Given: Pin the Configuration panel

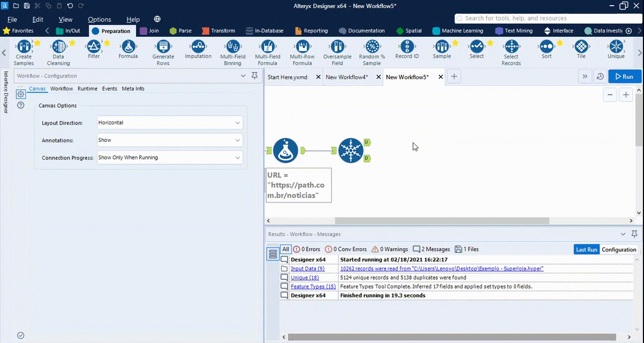Looking at the screenshot, I should [x=254, y=76].
